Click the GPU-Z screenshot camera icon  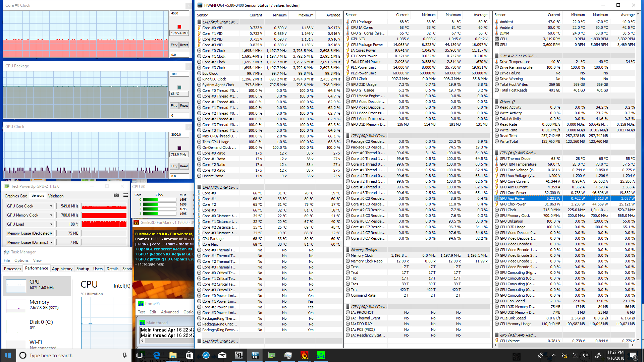coord(116,195)
